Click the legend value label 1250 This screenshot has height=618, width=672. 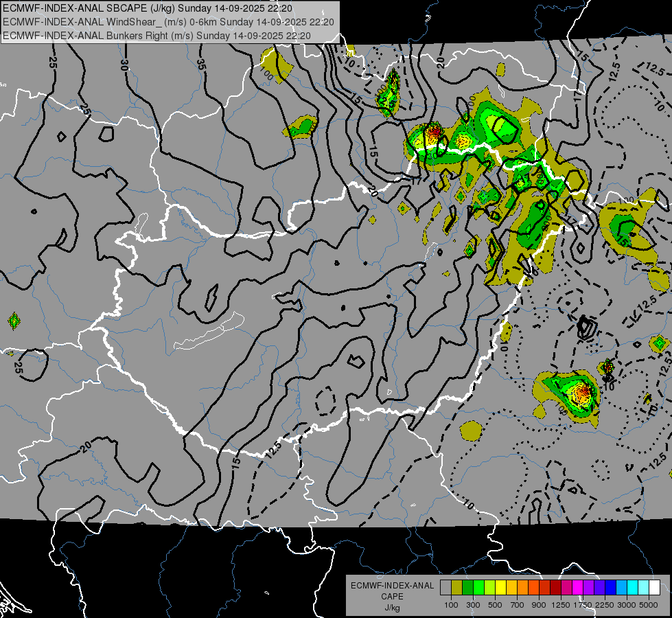pos(561,605)
